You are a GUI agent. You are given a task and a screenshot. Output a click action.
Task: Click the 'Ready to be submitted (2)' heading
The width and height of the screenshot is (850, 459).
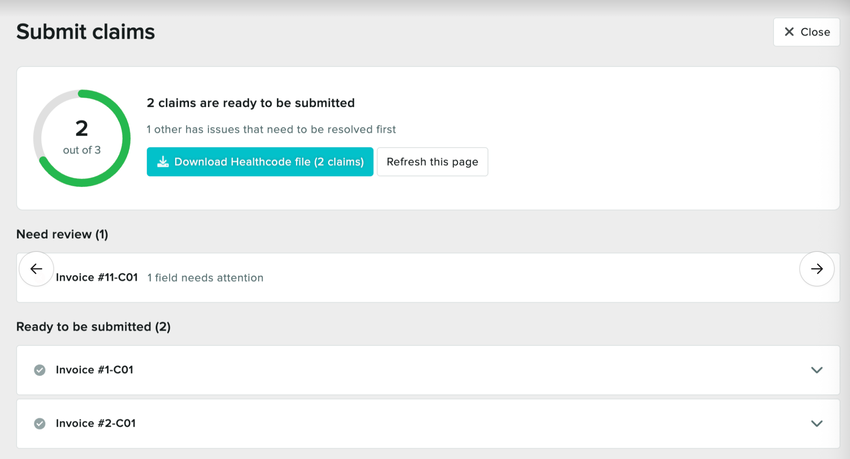tap(93, 327)
